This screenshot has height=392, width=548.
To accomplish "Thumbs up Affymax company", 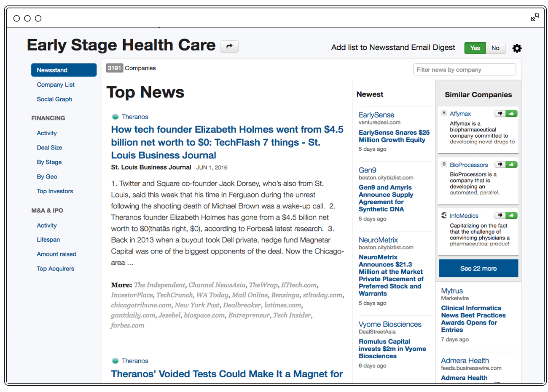I will (511, 114).
